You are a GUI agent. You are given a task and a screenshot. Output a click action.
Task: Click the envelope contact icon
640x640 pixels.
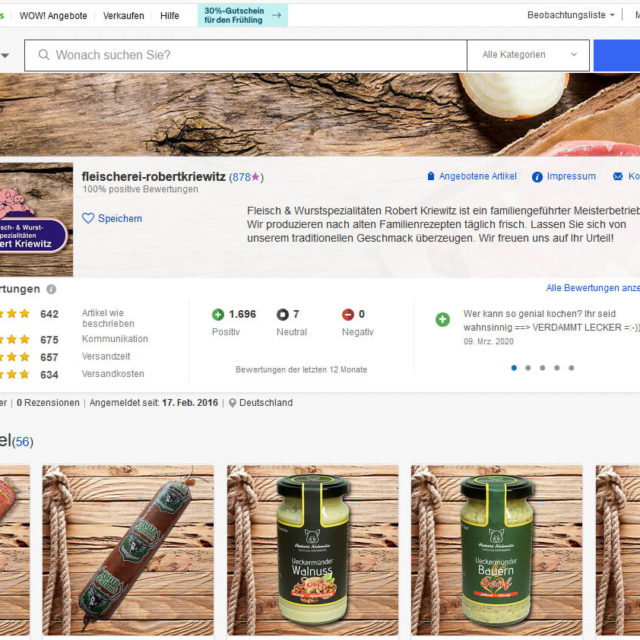(x=618, y=176)
